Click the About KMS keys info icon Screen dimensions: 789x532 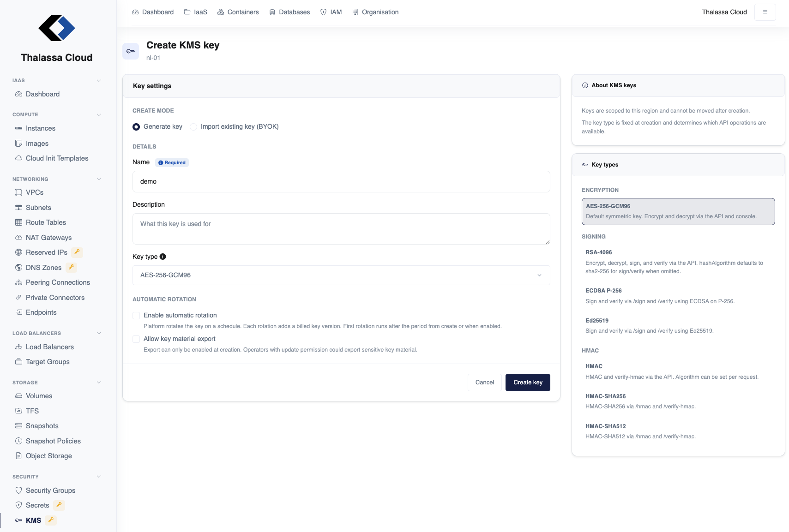[x=585, y=85]
